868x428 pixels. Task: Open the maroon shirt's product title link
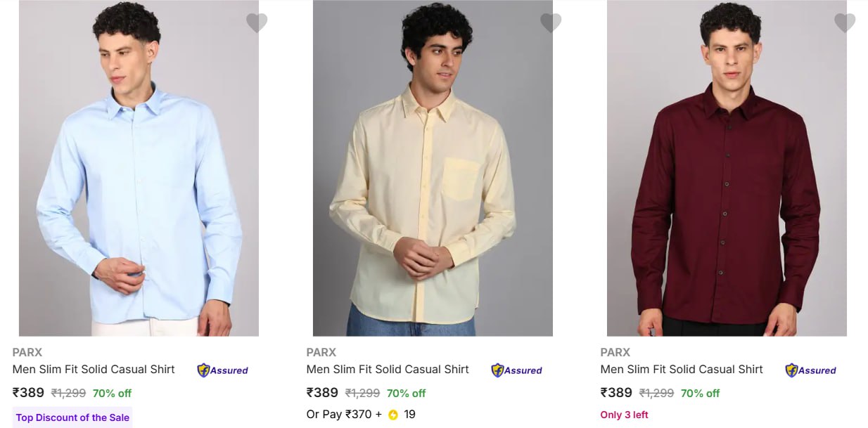coord(682,369)
